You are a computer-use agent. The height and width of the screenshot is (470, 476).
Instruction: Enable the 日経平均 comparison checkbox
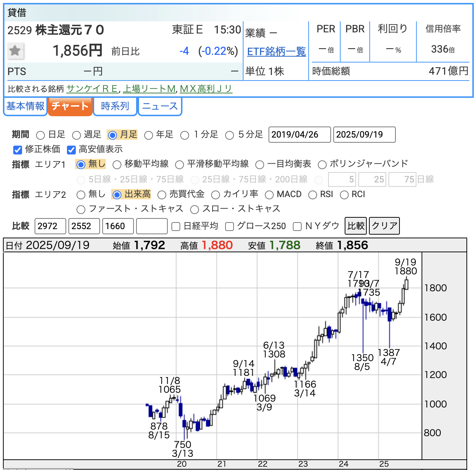point(176,227)
